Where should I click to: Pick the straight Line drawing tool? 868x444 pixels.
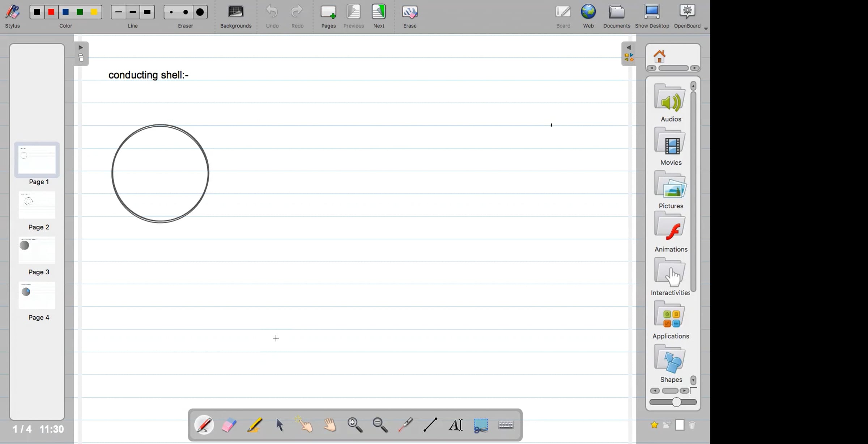coord(430,425)
